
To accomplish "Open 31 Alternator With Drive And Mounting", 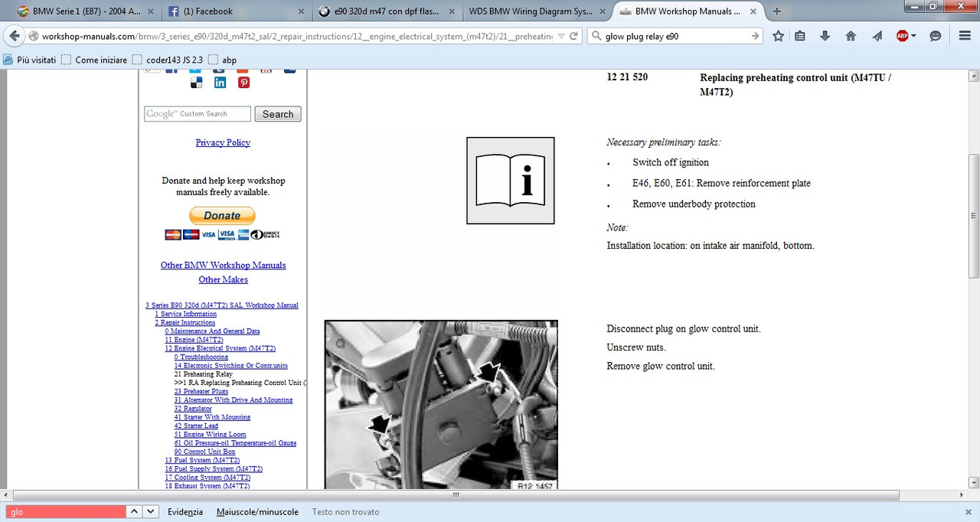I will (x=234, y=400).
